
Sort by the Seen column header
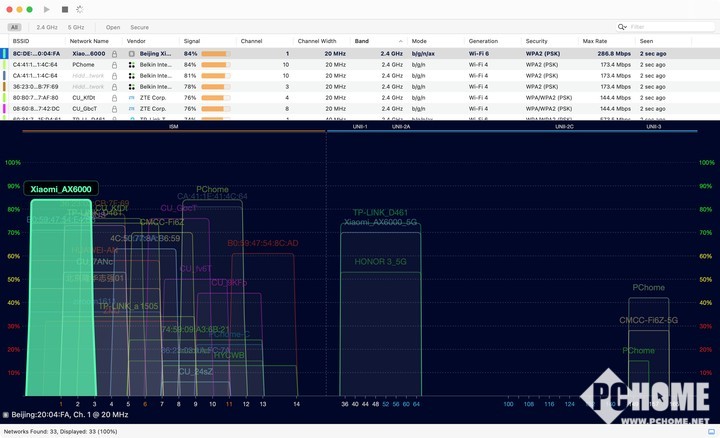click(646, 41)
